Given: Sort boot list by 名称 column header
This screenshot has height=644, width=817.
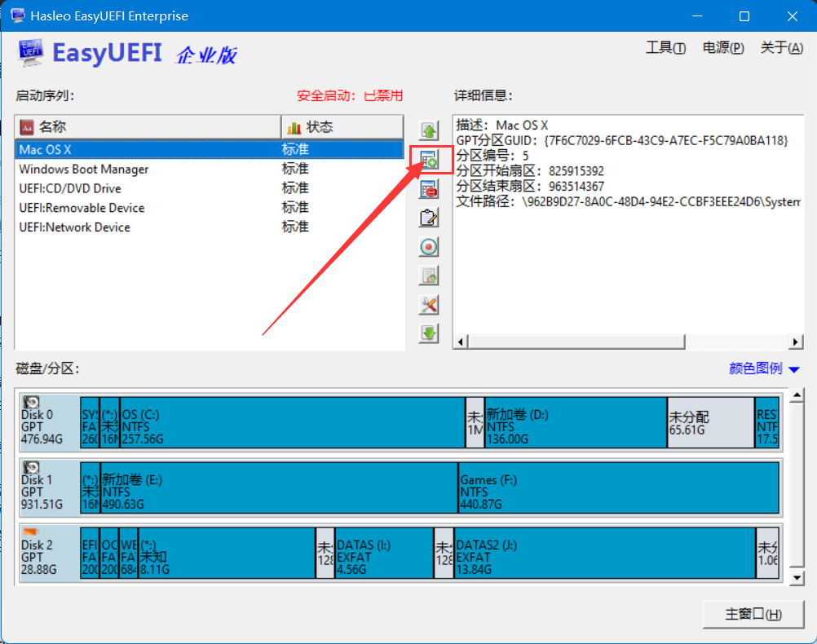Looking at the screenshot, I should [148, 127].
